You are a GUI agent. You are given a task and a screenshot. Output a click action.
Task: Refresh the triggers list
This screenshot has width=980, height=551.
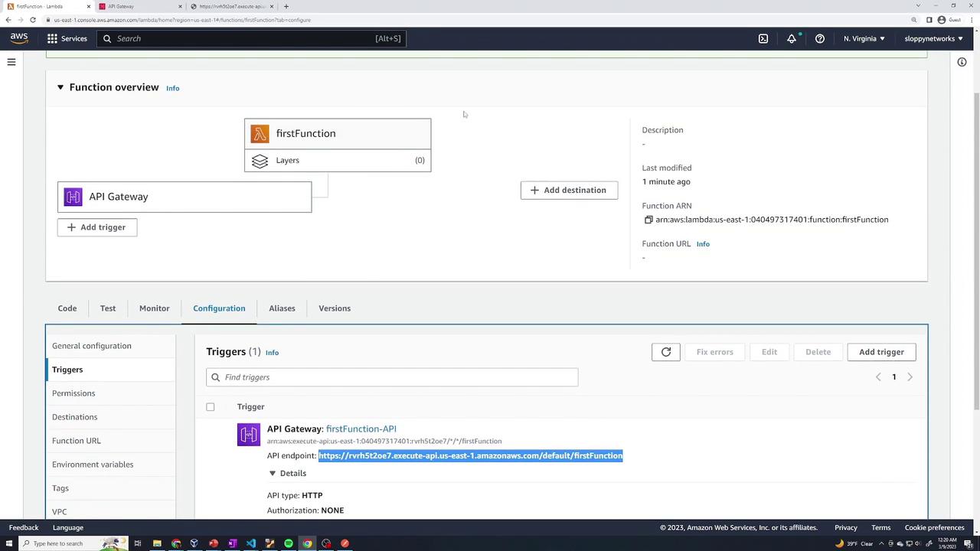click(666, 352)
